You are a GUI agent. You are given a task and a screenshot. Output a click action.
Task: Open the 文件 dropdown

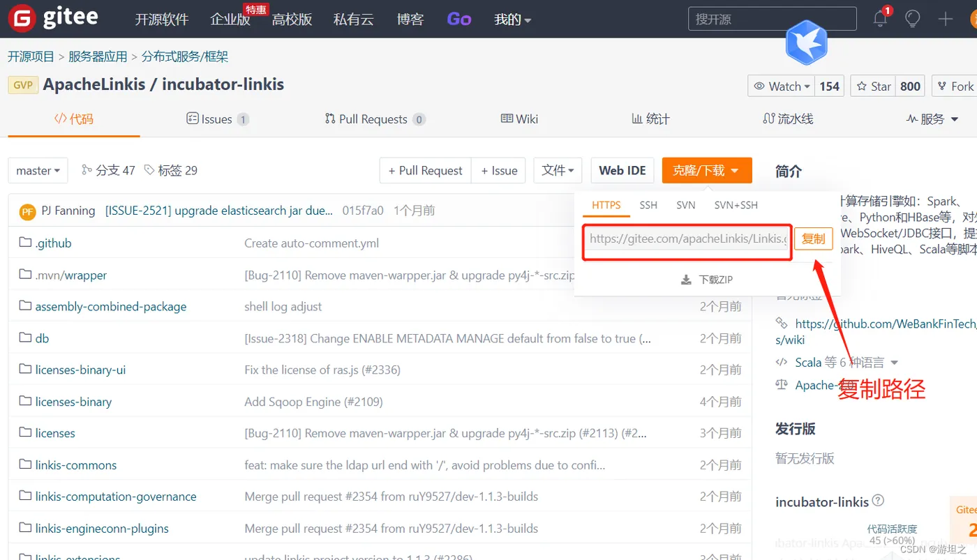pyautogui.click(x=558, y=171)
